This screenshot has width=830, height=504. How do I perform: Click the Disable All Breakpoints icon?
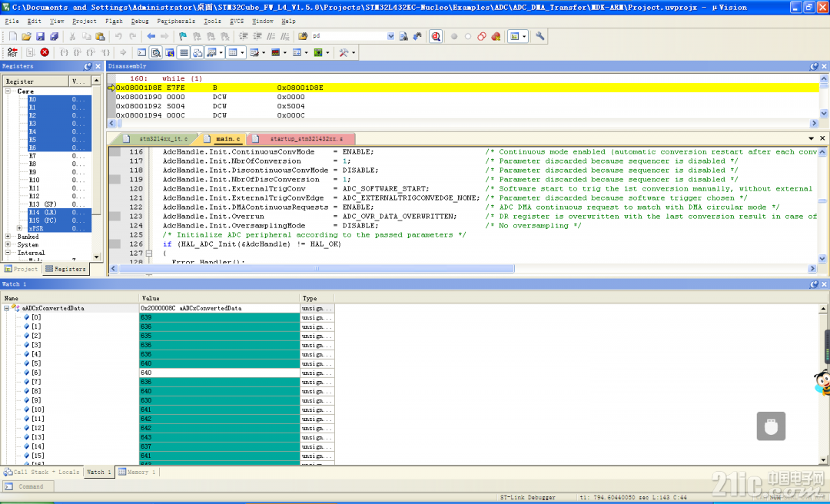click(x=482, y=36)
